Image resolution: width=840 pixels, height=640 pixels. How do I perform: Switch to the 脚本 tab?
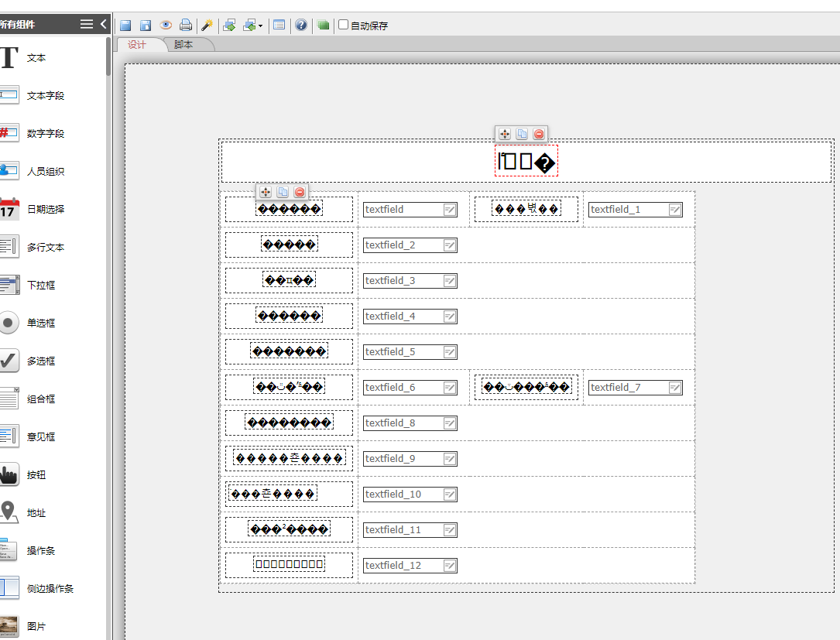click(183, 44)
